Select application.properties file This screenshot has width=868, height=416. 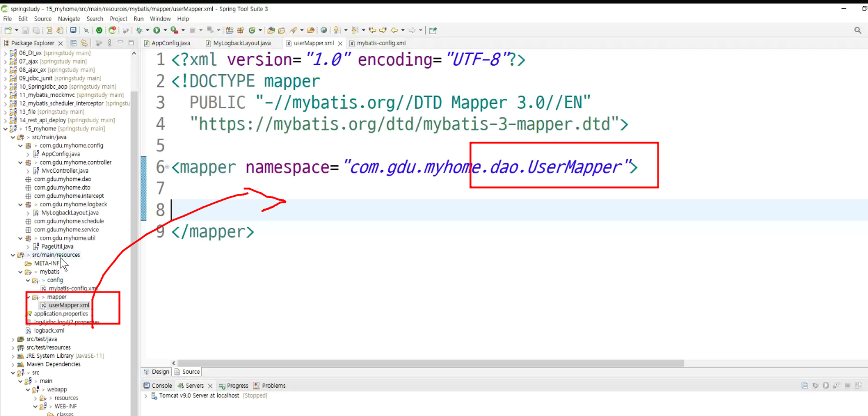point(61,314)
